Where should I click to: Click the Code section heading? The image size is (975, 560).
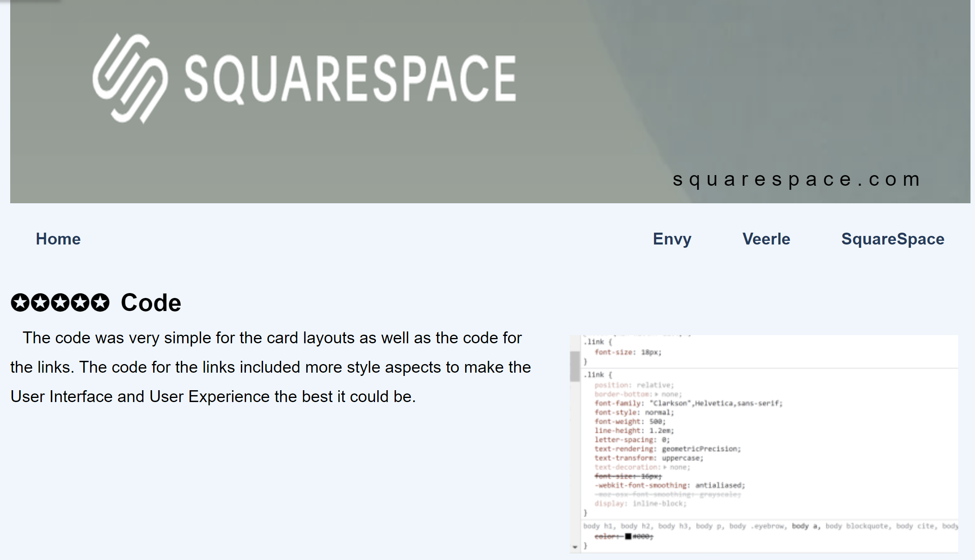(151, 302)
